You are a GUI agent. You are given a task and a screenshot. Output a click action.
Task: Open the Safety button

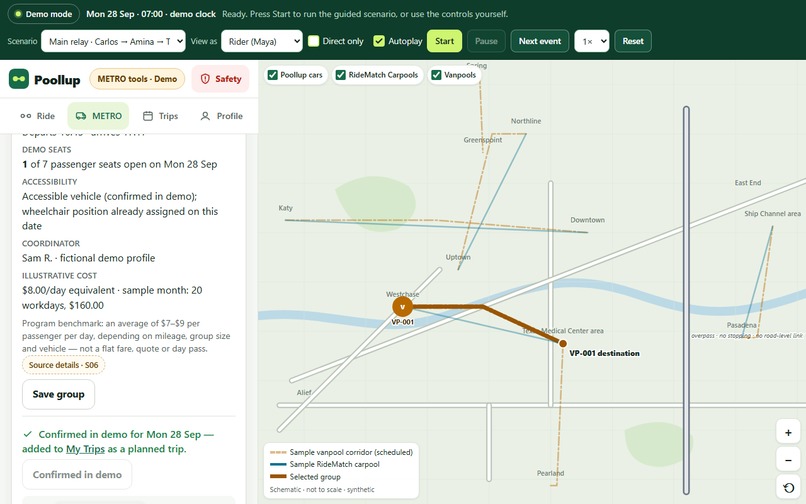[x=221, y=79]
